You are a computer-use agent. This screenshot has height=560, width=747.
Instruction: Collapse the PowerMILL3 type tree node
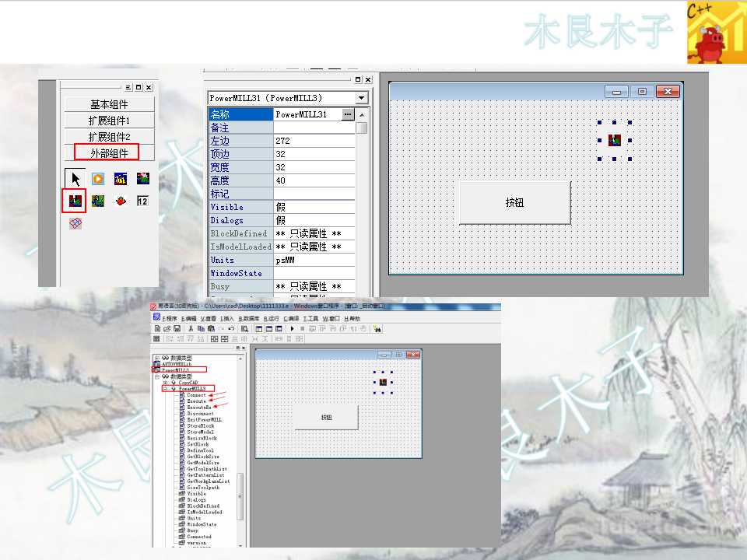165,389
